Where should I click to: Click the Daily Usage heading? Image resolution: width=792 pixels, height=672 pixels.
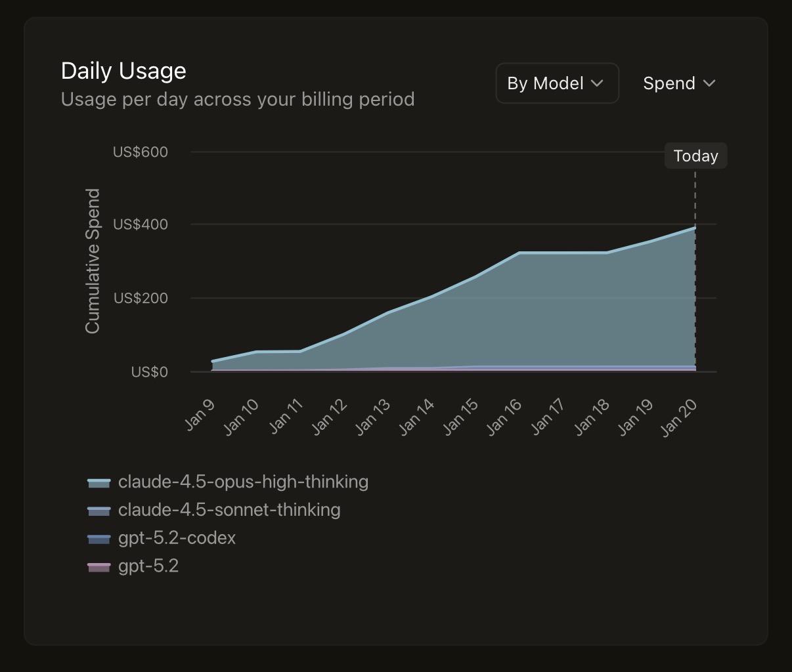point(123,71)
